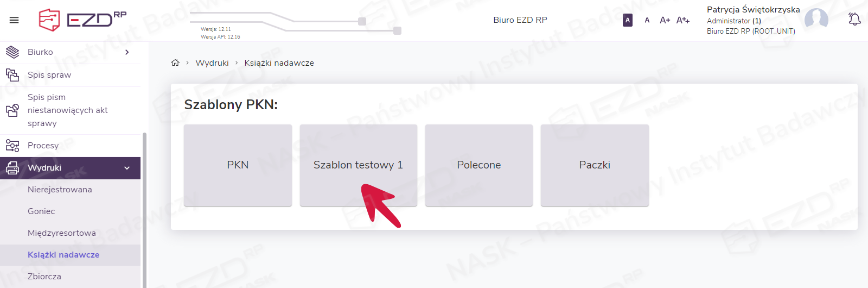This screenshot has height=288, width=868.
Task: Click the user profile avatar
Action: [x=816, y=20]
